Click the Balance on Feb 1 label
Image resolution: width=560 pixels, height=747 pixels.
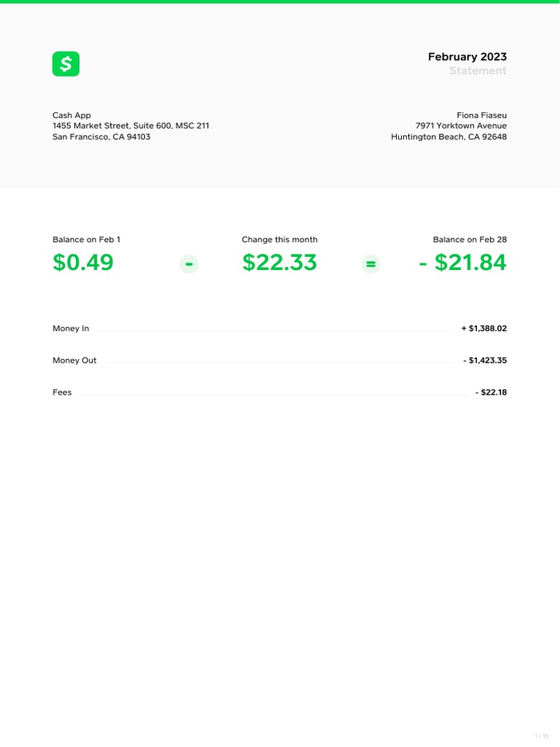pyautogui.click(x=86, y=239)
